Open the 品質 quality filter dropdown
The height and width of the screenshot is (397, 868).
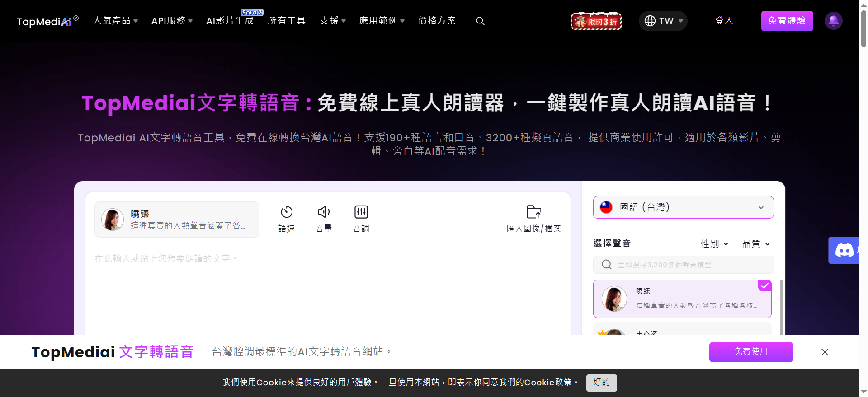(755, 244)
